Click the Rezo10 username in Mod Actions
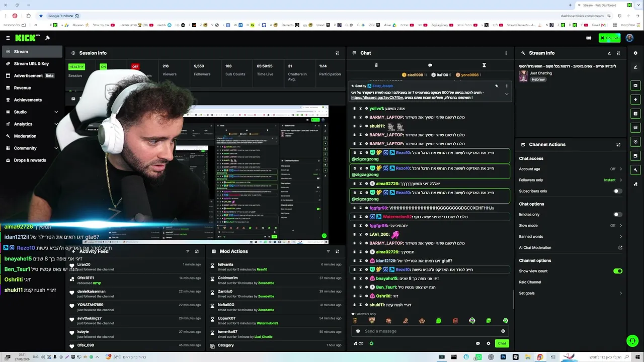Screen dimensions: 644x362 coord(262,269)
